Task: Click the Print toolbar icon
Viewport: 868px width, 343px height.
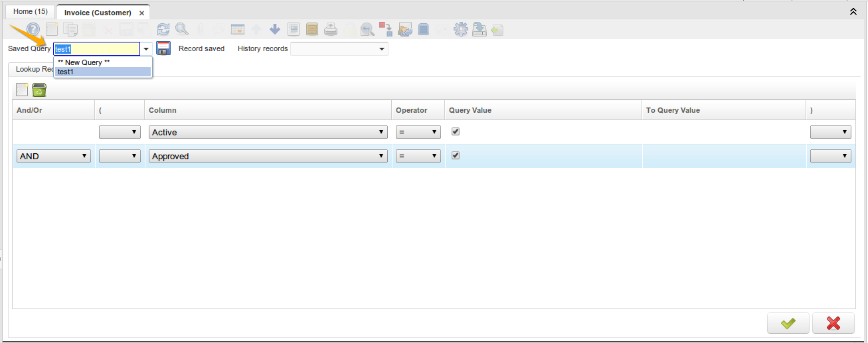Action: (331, 29)
